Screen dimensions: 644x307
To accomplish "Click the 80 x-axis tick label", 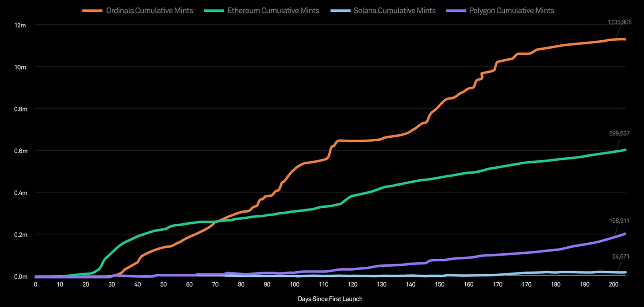I will [241, 284].
